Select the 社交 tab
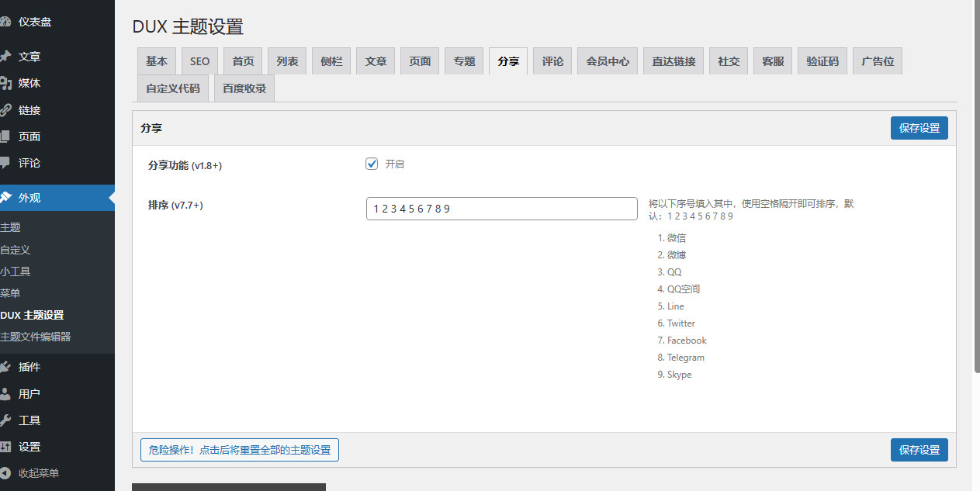 [x=729, y=61]
